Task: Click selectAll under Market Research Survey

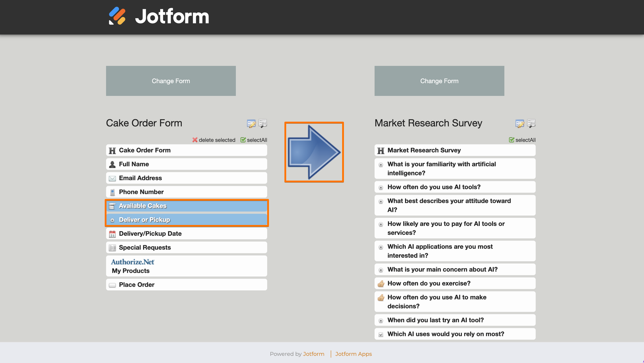Action: click(x=522, y=140)
